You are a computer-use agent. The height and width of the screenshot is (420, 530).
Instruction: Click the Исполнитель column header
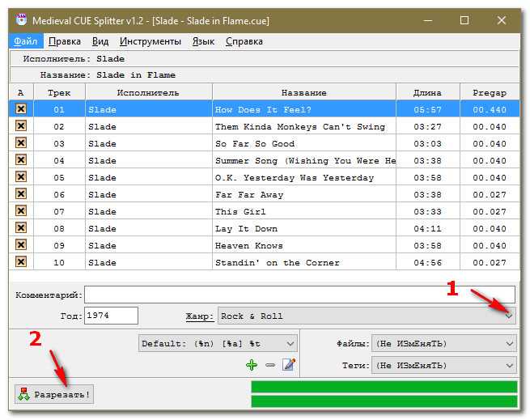148,92
